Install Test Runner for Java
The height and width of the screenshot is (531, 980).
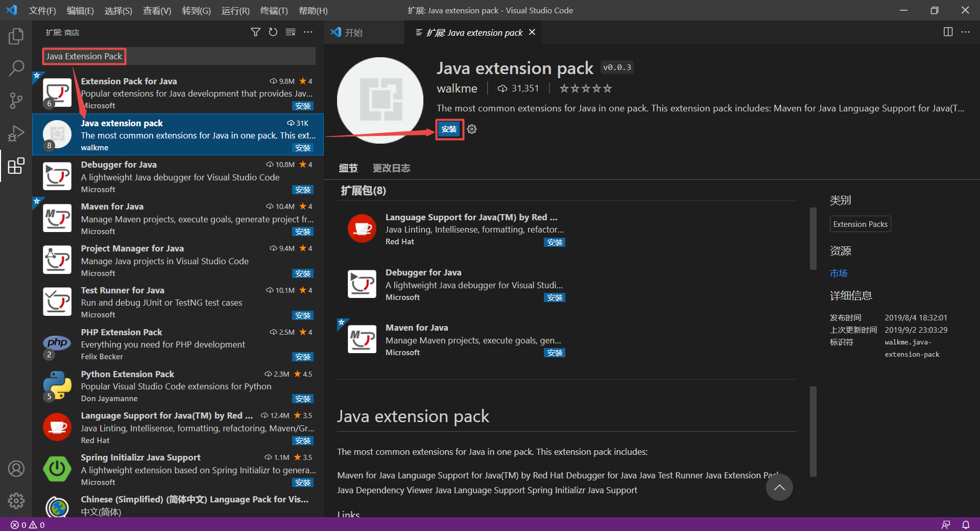[303, 315]
